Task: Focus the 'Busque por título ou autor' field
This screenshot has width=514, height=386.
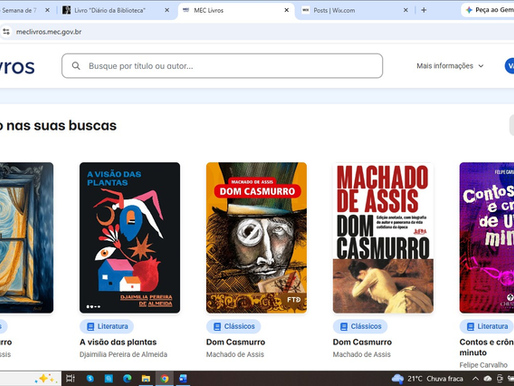Action: 222,66
